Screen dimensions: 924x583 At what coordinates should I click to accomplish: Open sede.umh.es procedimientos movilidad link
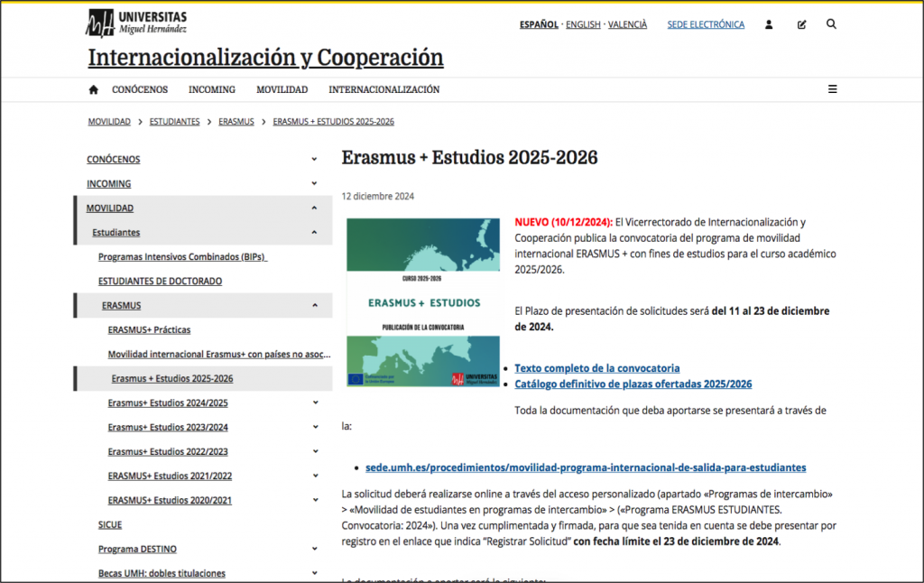click(586, 467)
